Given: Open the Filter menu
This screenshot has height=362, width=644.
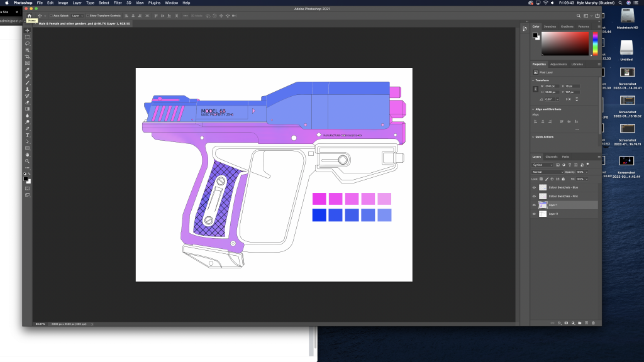Looking at the screenshot, I should (118, 3).
